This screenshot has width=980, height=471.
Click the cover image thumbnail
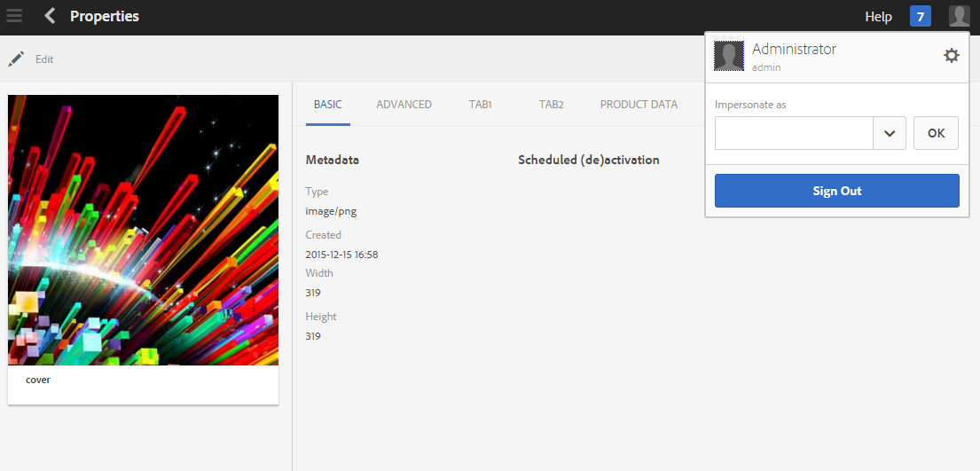click(x=143, y=230)
